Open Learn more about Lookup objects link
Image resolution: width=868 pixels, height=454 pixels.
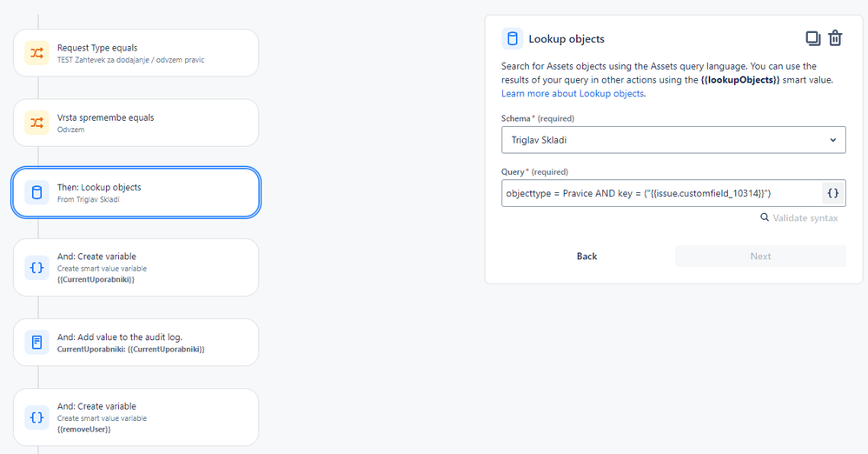[x=573, y=93]
